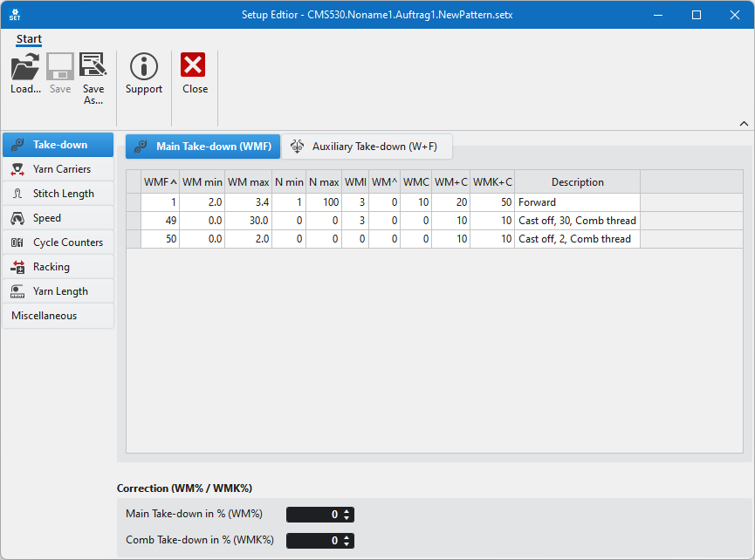Click the Load file icon
Viewport: 755px width, 560px height.
tap(25, 67)
